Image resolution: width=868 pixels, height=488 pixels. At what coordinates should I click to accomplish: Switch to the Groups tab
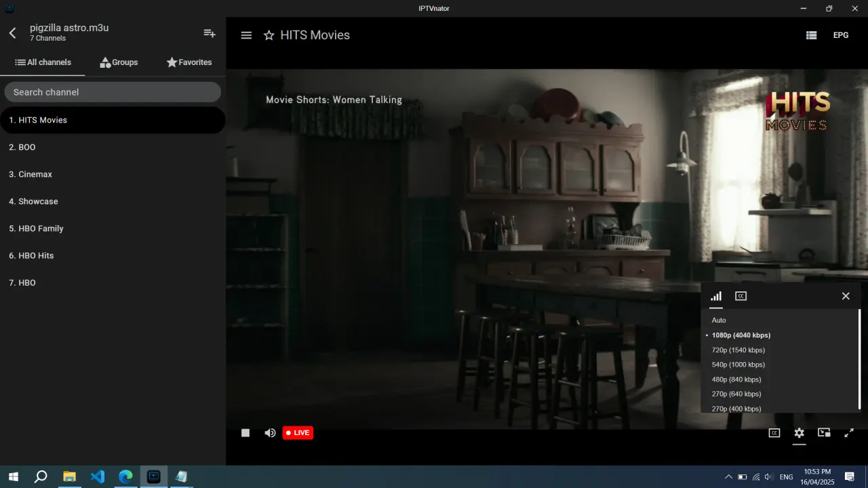click(x=119, y=62)
